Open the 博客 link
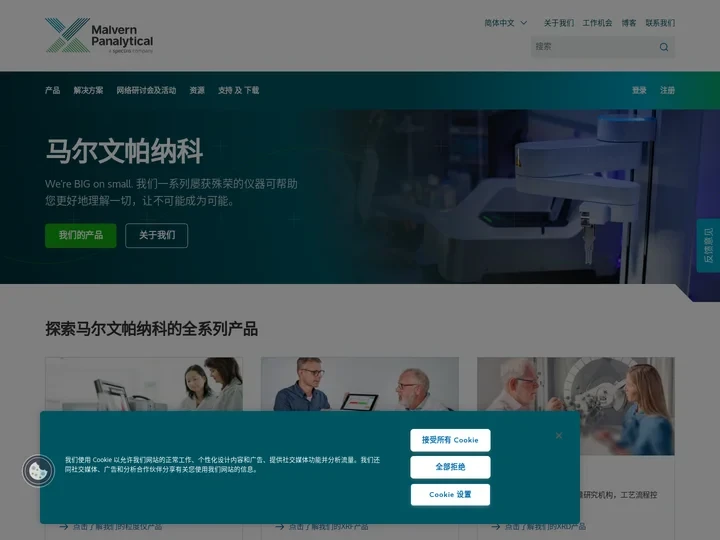This screenshot has width=720, height=540. (629, 23)
